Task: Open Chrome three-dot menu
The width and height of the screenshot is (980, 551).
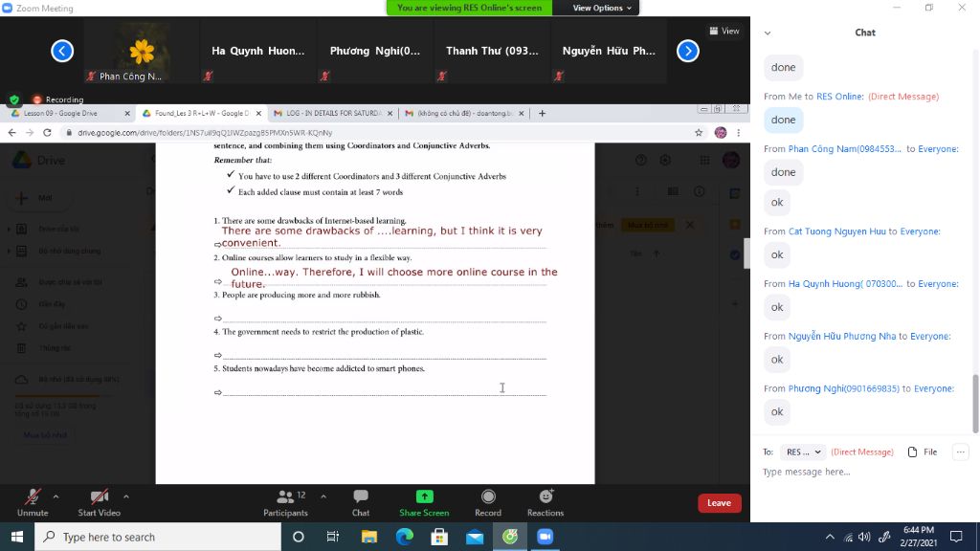Action: tap(738, 132)
